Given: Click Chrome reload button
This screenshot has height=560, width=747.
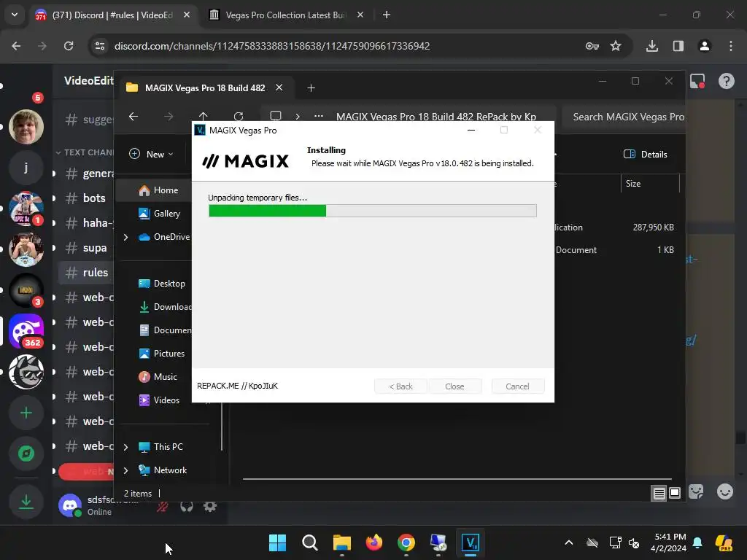Looking at the screenshot, I should [69, 46].
